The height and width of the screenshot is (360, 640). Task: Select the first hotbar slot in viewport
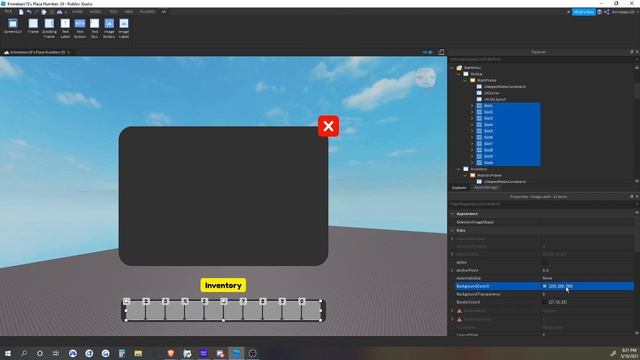coord(136,311)
